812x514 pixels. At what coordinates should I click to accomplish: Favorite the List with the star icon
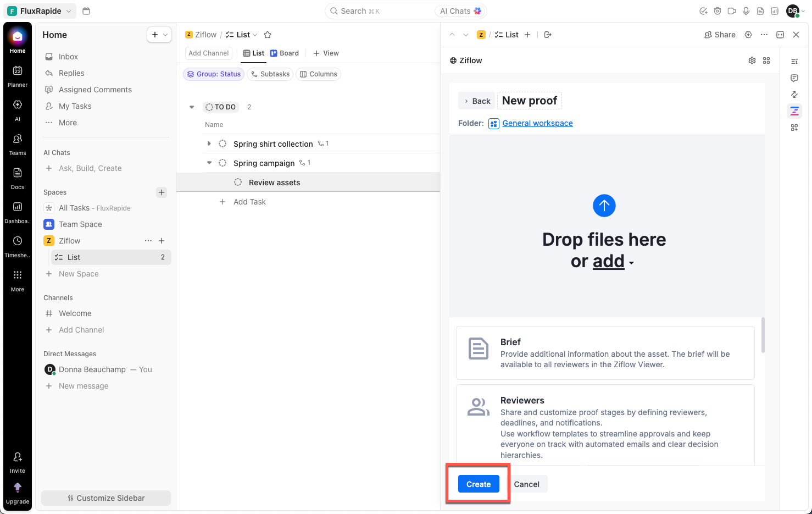tap(268, 35)
